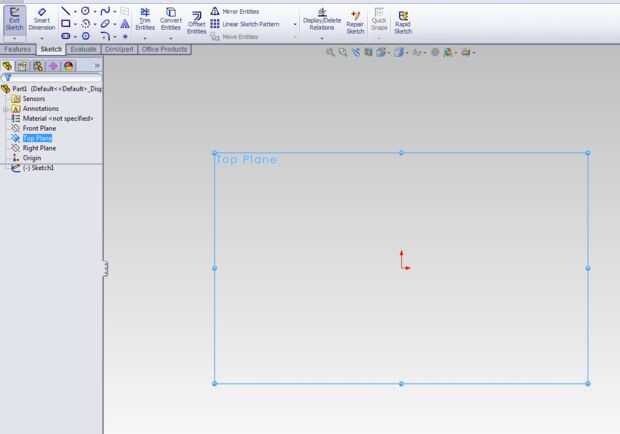Click the Quick Snaps button

[x=379, y=19]
